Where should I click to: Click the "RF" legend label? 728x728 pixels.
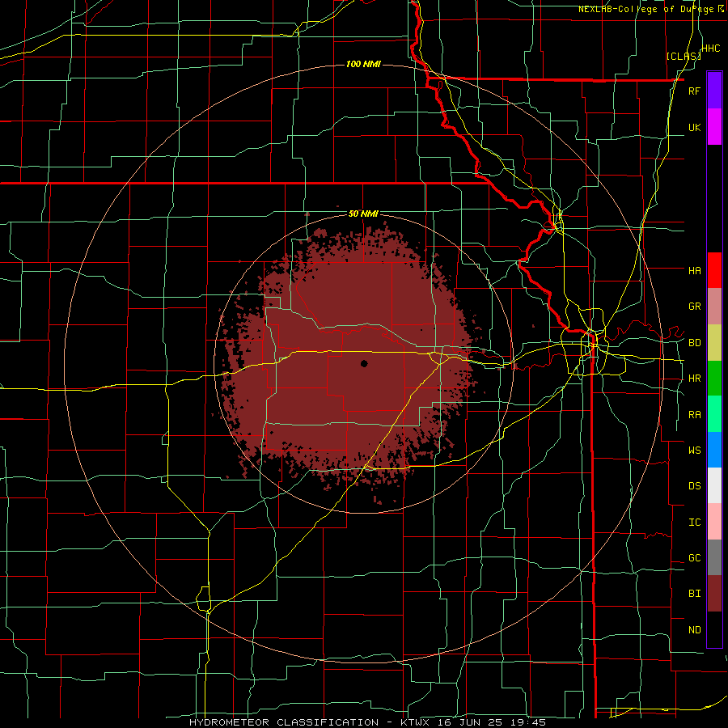tap(694, 91)
